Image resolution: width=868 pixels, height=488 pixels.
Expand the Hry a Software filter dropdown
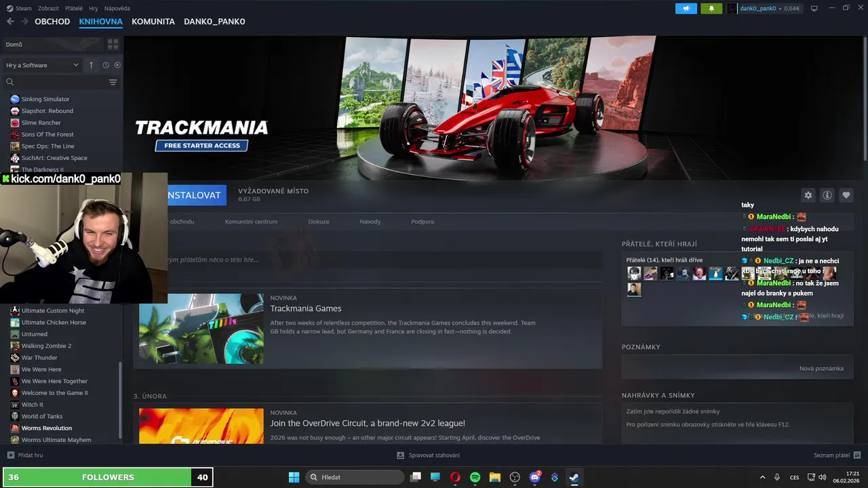click(x=42, y=65)
